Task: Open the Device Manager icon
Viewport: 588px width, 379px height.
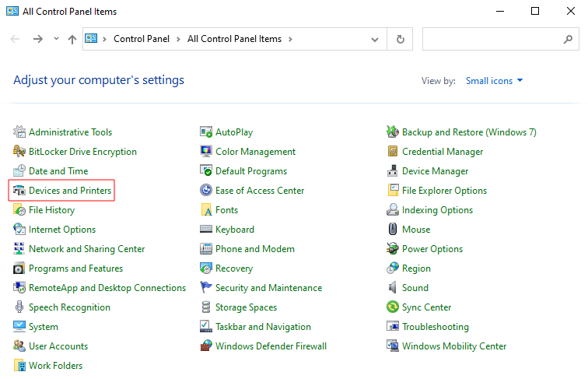Action: click(394, 171)
